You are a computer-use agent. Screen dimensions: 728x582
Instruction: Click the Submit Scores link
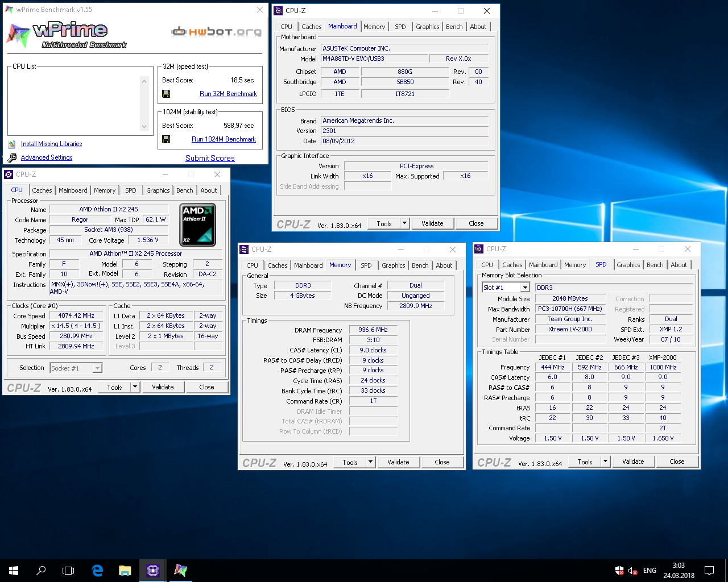pos(210,159)
